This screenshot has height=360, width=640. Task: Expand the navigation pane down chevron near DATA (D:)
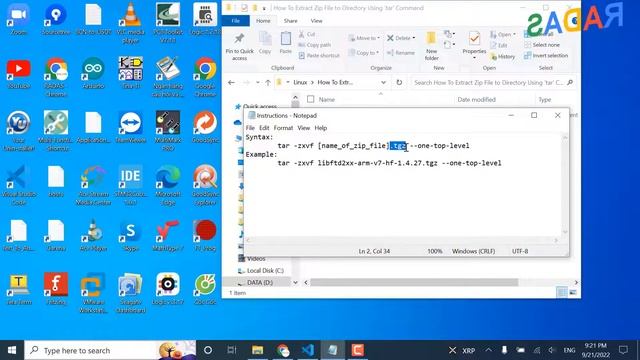pyautogui.click(x=295, y=282)
